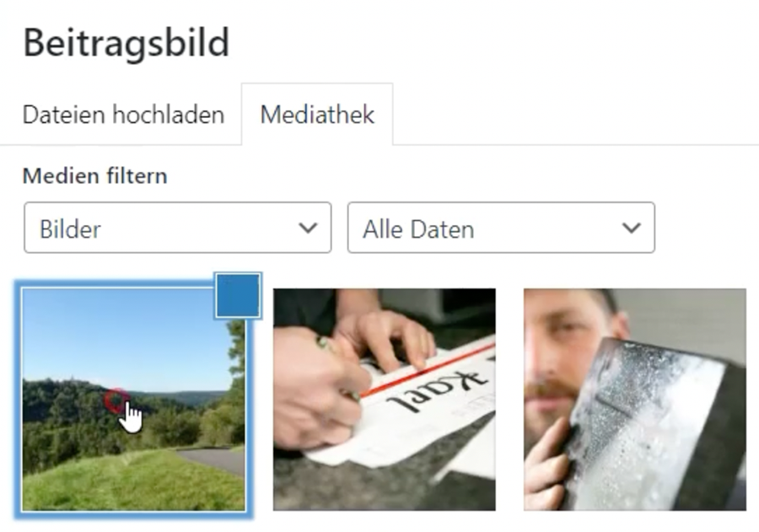Open the Bilder media type filter
The image size is (759, 532).
[x=178, y=228]
